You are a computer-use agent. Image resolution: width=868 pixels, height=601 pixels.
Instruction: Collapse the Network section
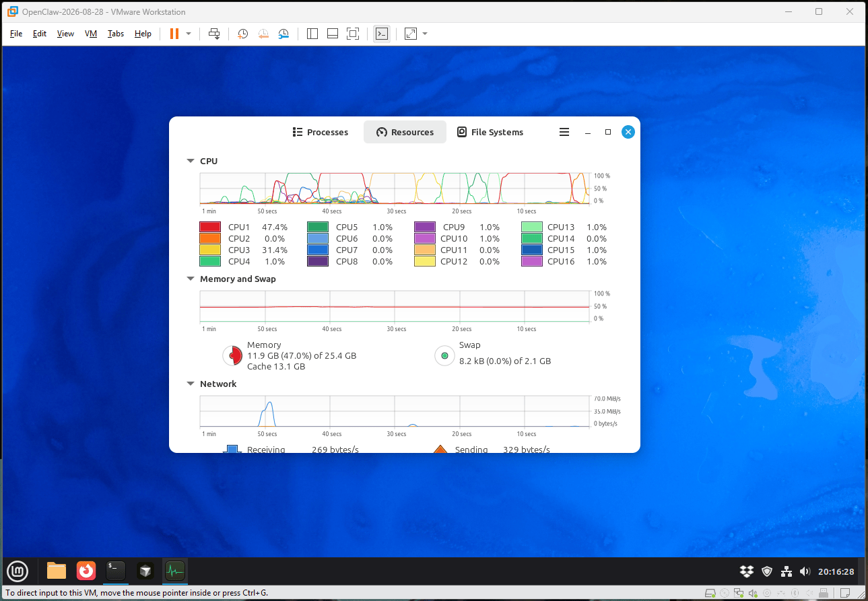pos(191,384)
